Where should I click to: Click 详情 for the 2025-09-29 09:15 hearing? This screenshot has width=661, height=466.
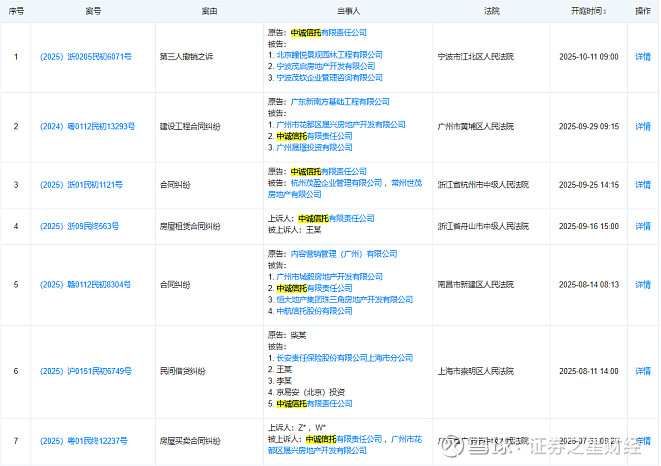pos(643,126)
